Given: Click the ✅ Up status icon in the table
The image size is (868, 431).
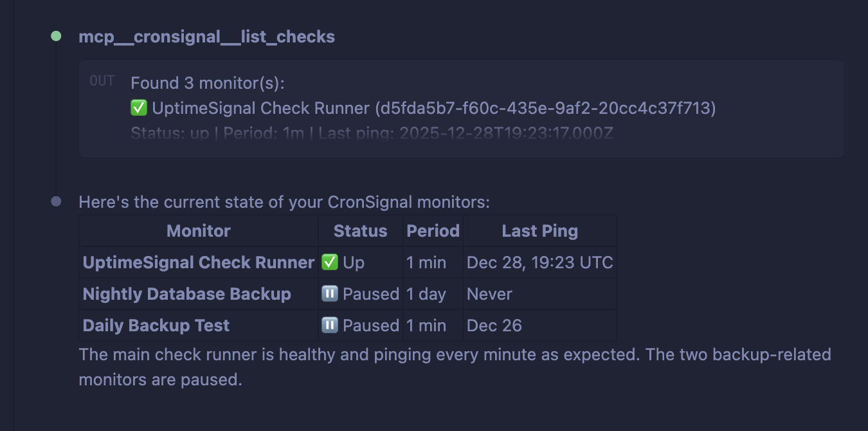Looking at the screenshot, I should coord(329,262).
